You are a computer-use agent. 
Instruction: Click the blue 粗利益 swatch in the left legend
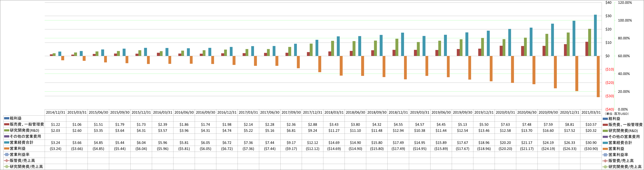[x=7, y=118]
